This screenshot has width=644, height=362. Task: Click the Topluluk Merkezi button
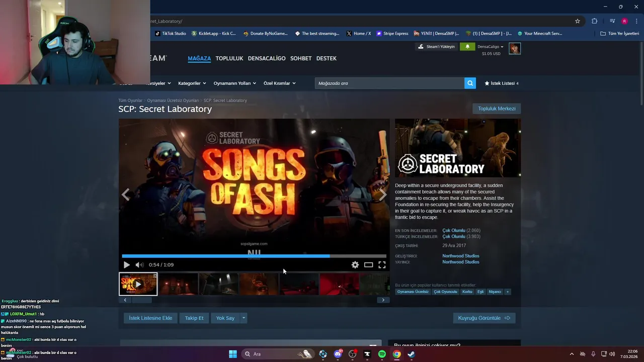(497, 109)
